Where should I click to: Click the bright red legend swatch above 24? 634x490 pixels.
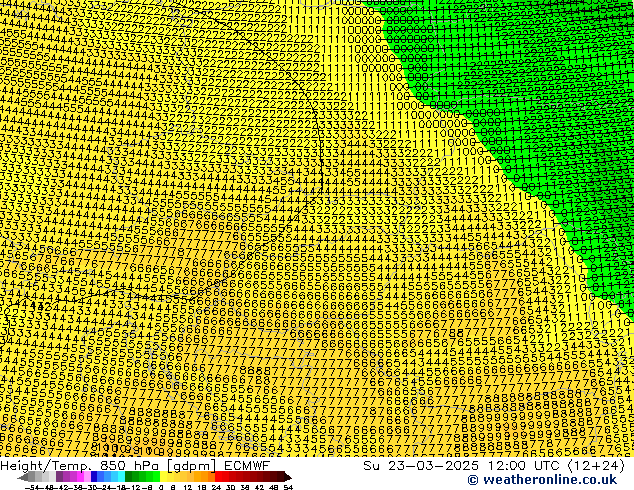pos(218,477)
